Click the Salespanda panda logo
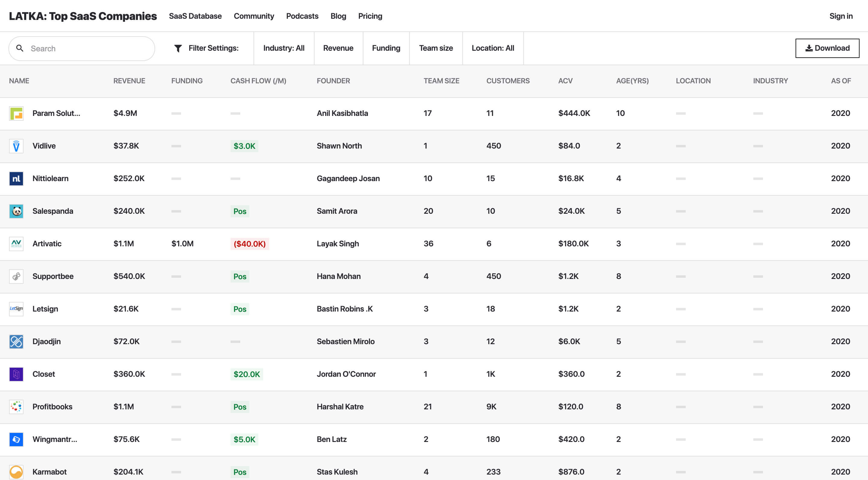Screen dimensions: 868x480 click(x=16, y=211)
